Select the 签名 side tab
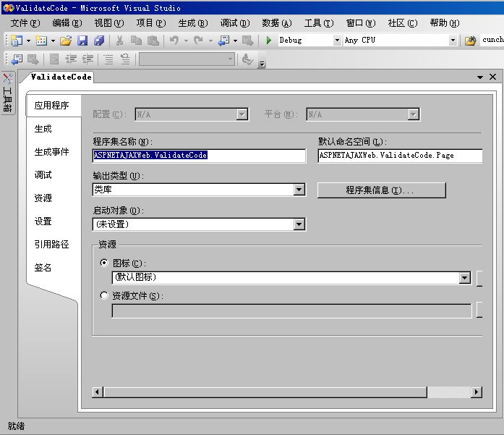The image size is (504, 435). click(x=43, y=268)
